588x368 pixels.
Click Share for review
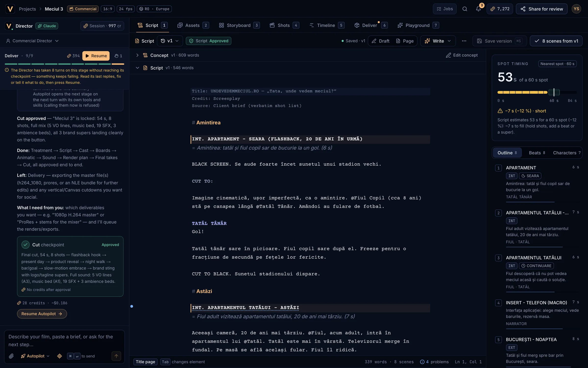[x=541, y=9]
